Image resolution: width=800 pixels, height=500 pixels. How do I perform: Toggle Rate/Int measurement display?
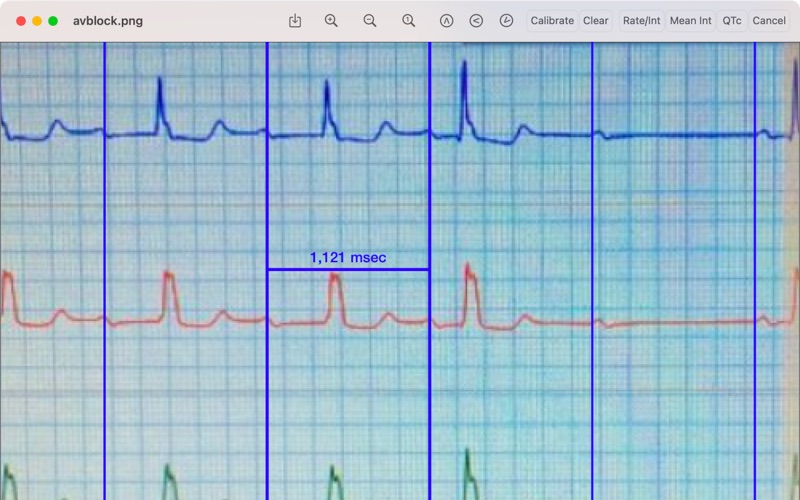pyautogui.click(x=641, y=21)
